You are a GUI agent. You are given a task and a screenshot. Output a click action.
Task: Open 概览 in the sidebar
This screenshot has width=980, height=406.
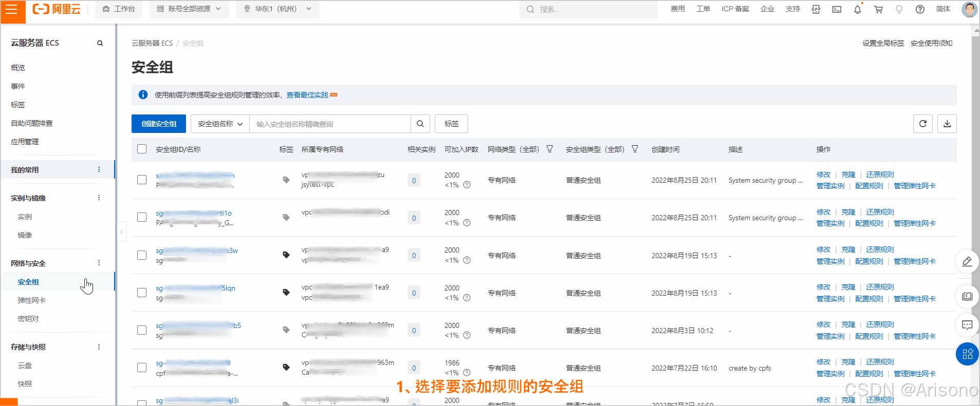coord(18,68)
